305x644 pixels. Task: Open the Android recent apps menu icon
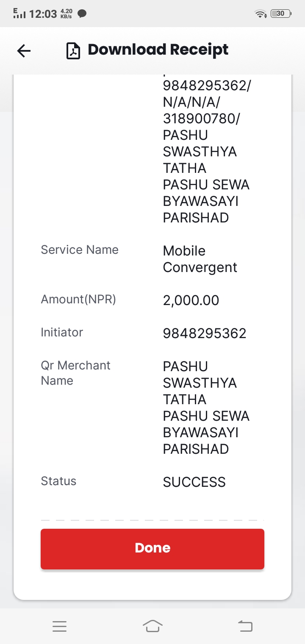(x=60, y=626)
